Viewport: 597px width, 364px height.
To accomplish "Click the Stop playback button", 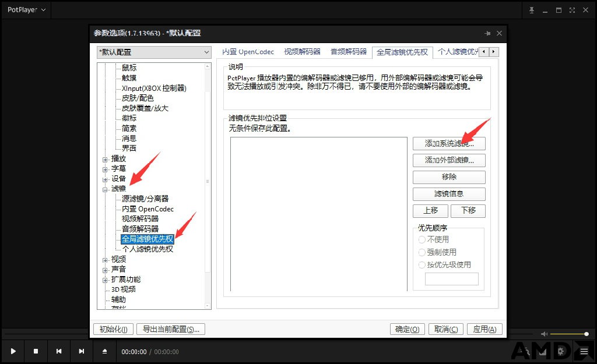I will (x=36, y=351).
